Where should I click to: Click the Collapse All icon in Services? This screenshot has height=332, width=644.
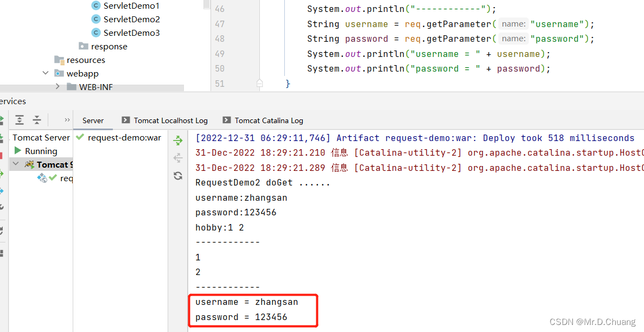[x=37, y=120]
